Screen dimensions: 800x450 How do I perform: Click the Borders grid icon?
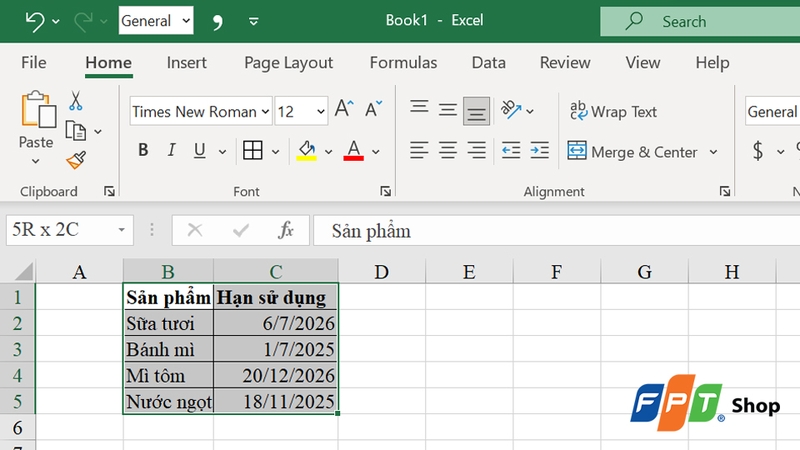[253, 151]
